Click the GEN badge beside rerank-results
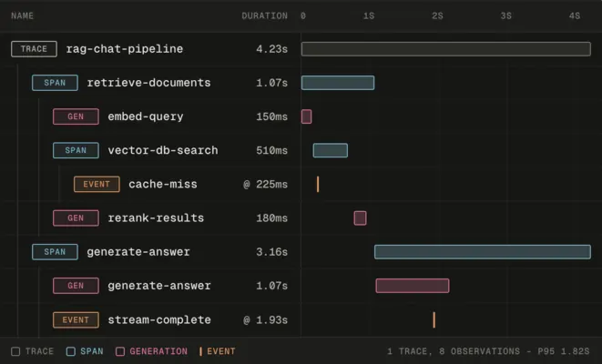 click(x=76, y=217)
